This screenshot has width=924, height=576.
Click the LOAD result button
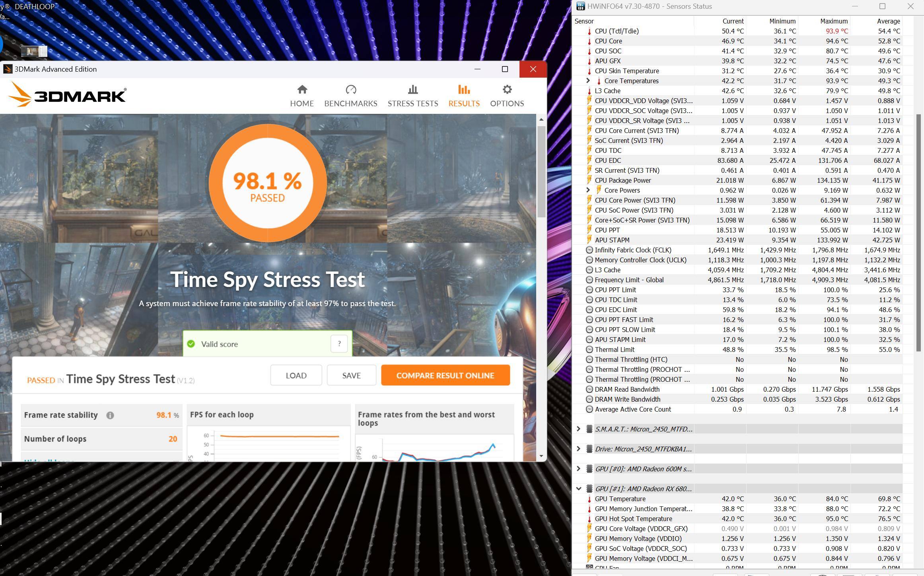pos(296,375)
